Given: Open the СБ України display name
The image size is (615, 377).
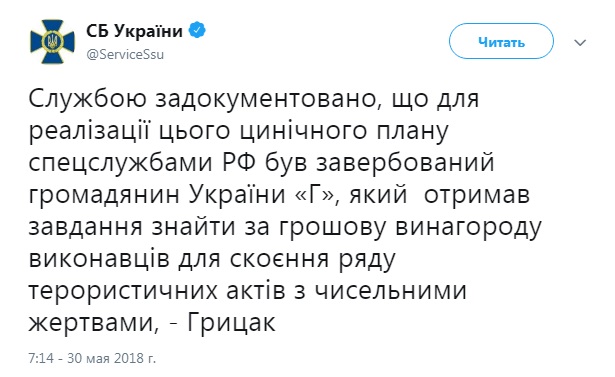Looking at the screenshot, I should click(135, 31).
